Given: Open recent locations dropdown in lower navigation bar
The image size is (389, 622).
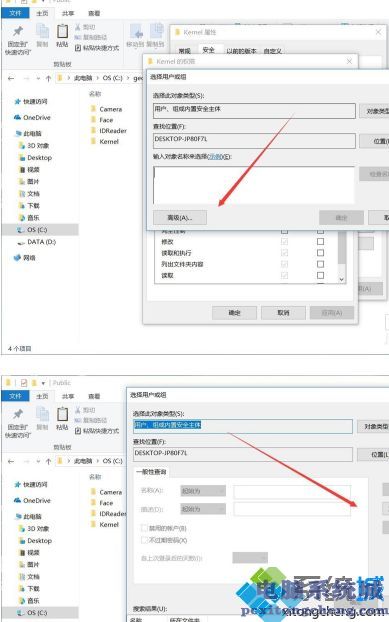Looking at the screenshot, I should point(38,461).
